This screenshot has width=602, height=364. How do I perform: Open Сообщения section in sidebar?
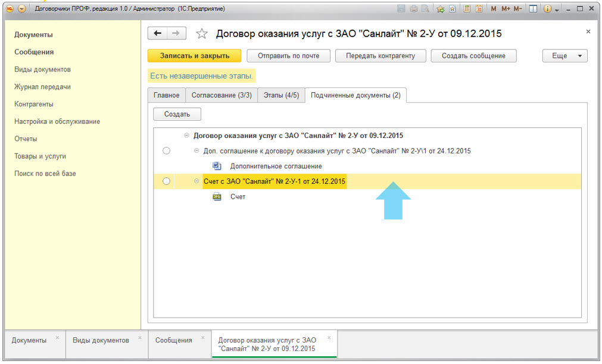34,52
